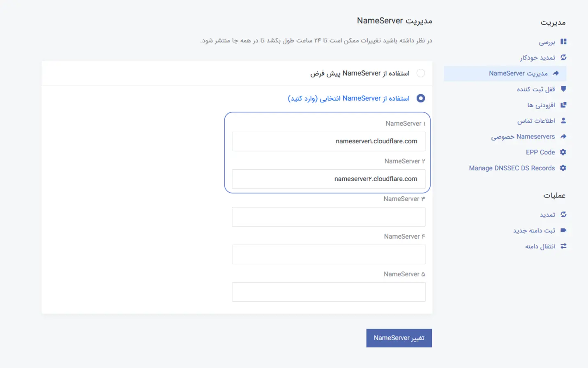This screenshot has height=368, width=588.
Task: Click the مدیریت sidebar section heading
Action: 553,22
